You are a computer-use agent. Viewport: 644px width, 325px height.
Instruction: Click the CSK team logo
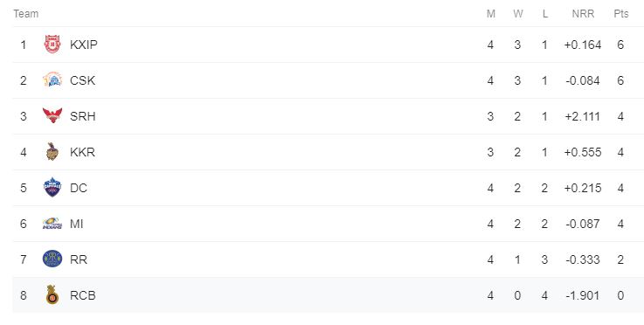tap(52, 80)
